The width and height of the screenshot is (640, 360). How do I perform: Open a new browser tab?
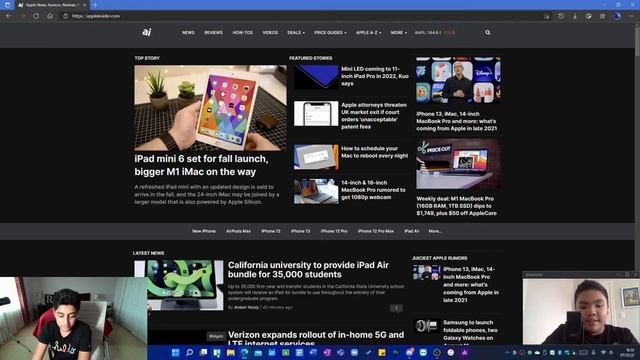click(95, 5)
